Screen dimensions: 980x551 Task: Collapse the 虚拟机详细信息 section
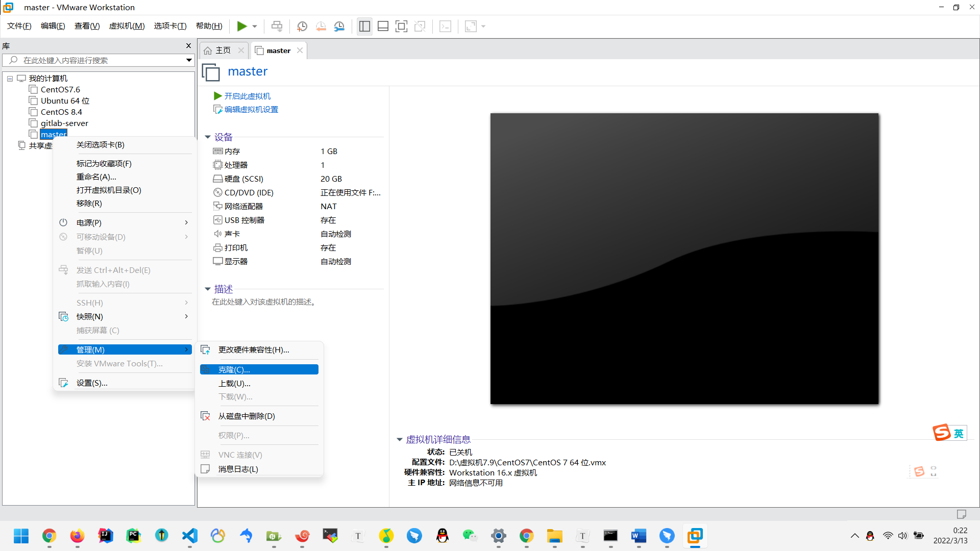click(x=400, y=439)
